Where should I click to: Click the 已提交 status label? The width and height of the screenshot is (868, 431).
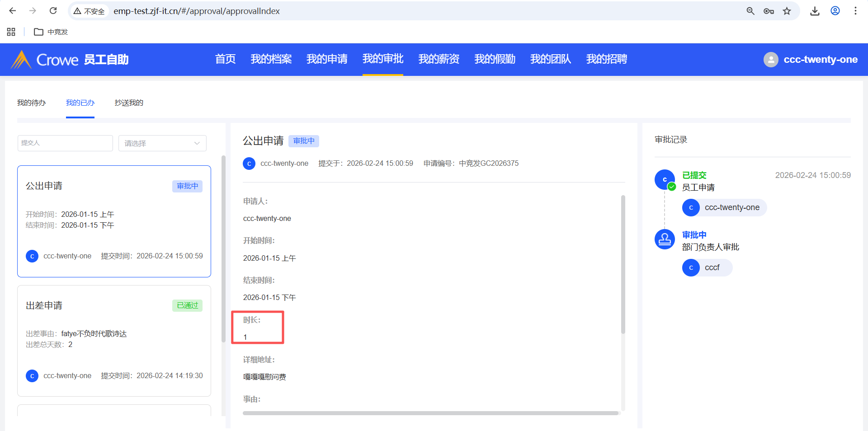point(694,175)
